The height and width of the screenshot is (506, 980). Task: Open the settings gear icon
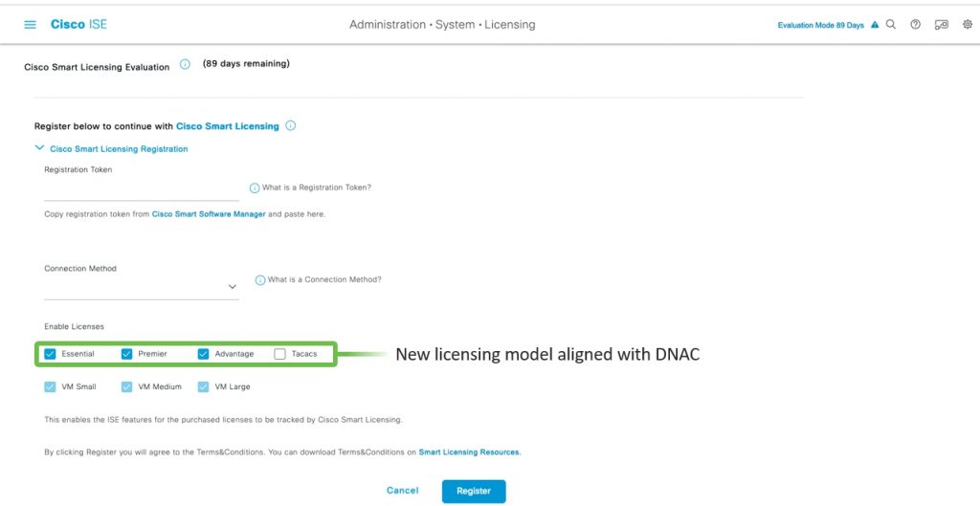(967, 25)
